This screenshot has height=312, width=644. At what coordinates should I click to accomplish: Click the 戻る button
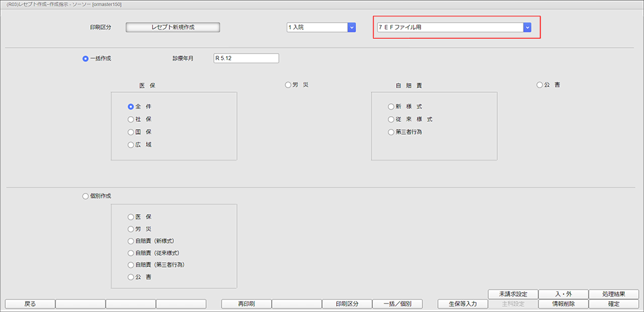coord(30,304)
